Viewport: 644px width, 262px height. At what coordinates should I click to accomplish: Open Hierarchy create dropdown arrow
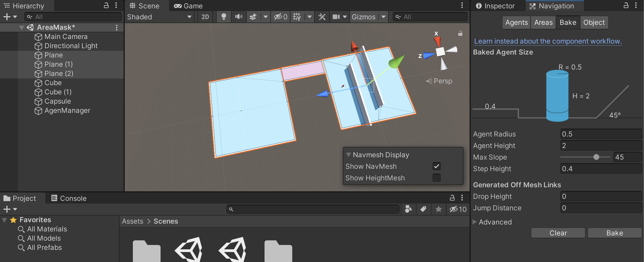[x=15, y=17]
